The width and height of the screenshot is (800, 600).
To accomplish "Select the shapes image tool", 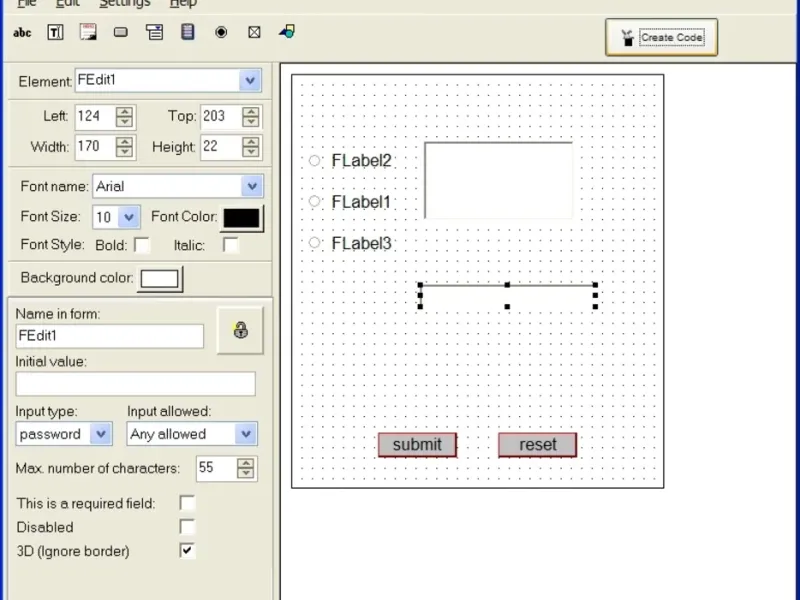I will [287, 32].
